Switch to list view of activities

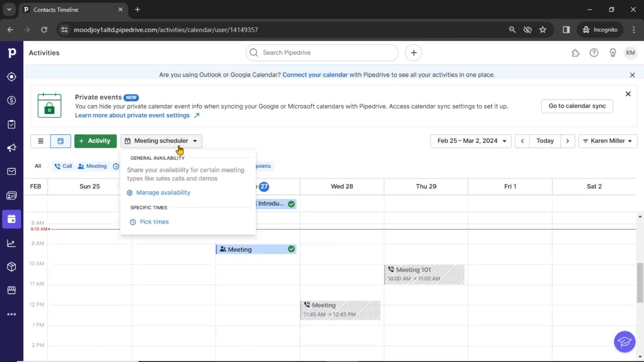pos(41,141)
